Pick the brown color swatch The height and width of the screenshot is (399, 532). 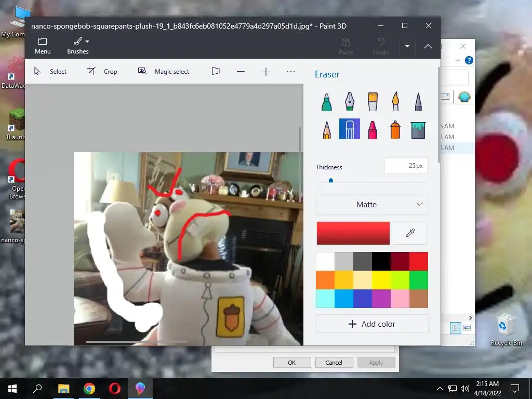pyautogui.click(x=418, y=299)
